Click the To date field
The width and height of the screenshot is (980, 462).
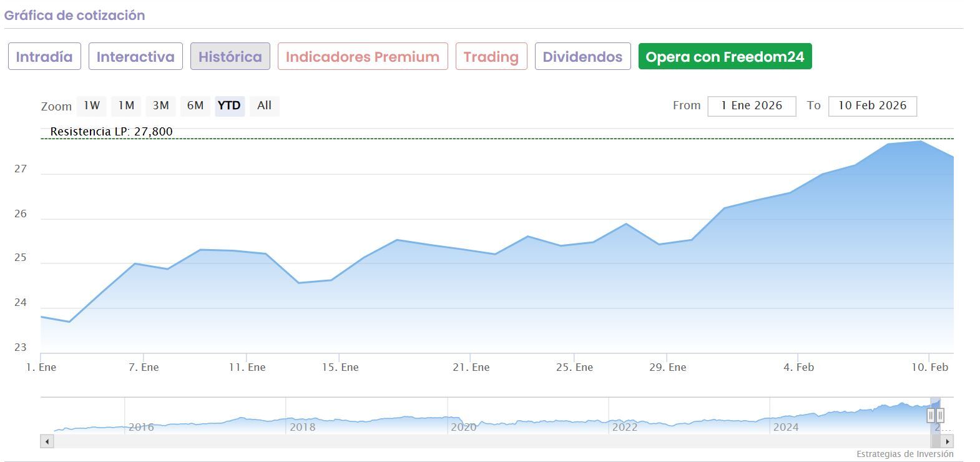click(872, 106)
